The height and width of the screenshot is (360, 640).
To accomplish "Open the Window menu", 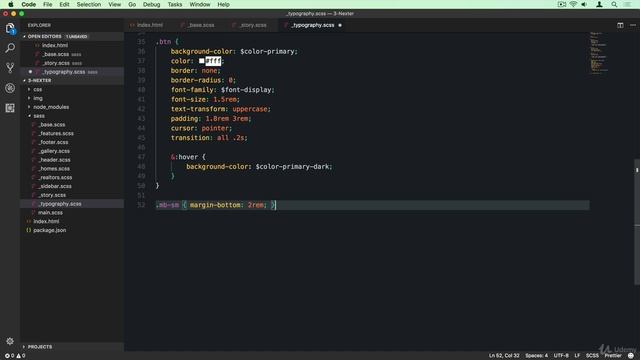I will (x=200, y=4).
